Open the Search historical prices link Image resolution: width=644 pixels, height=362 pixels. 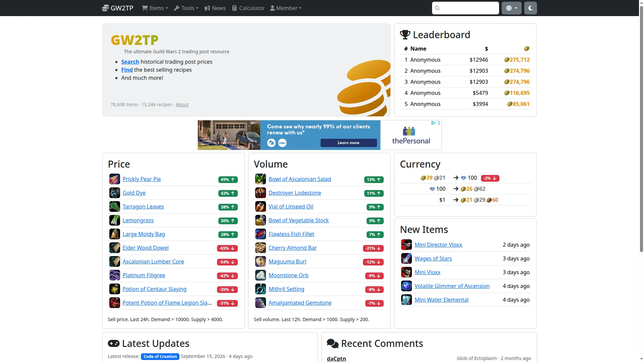click(130, 62)
